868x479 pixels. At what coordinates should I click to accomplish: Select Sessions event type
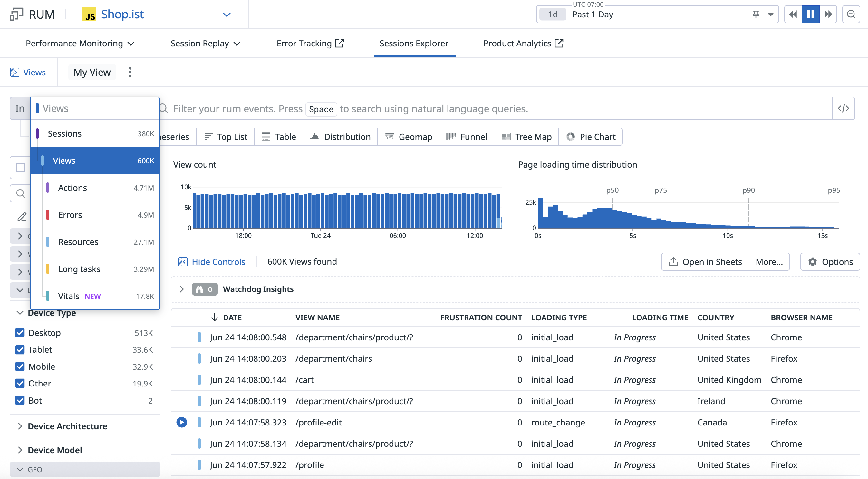(x=95, y=134)
